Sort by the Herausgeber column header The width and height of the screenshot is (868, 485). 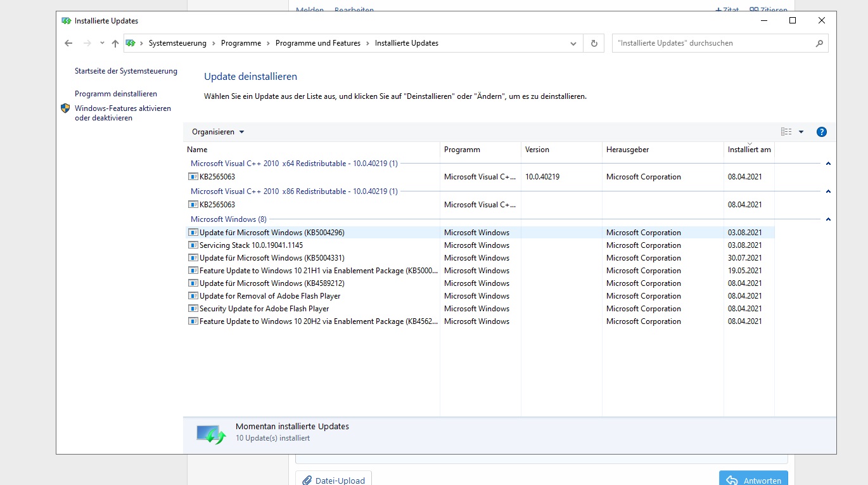[663, 150]
